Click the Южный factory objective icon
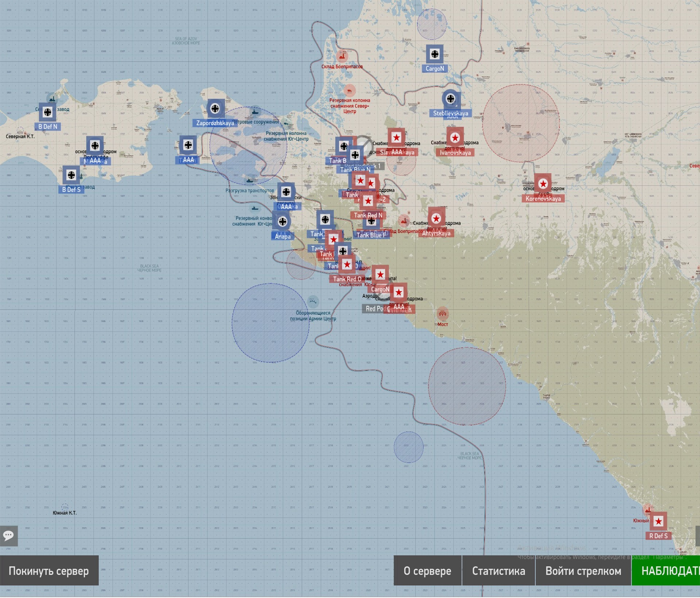The width and height of the screenshot is (700, 598). (x=647, y=510)
